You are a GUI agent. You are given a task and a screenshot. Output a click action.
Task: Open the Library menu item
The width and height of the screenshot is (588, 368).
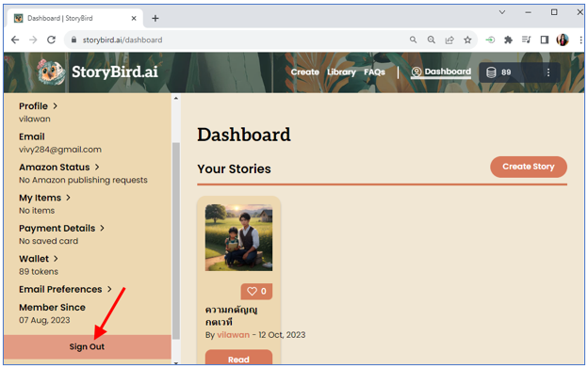tap(341, 72)
